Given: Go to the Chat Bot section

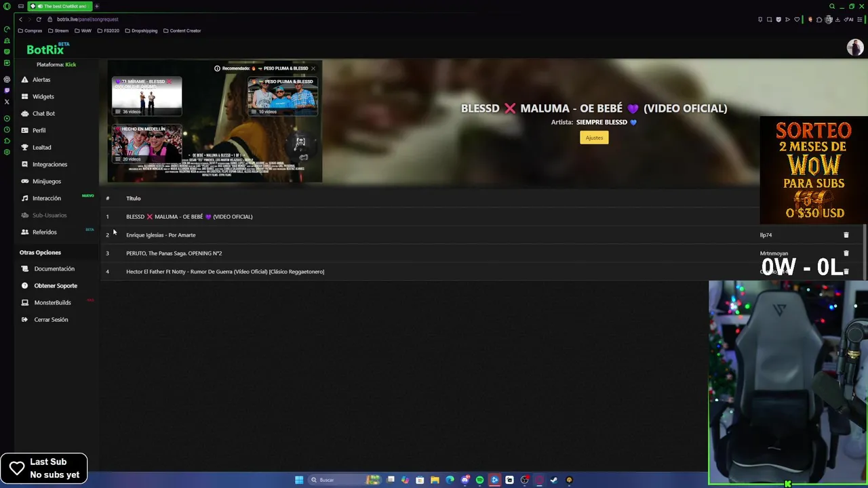Looking at the screenshot, I should click(x=43, y=113).
